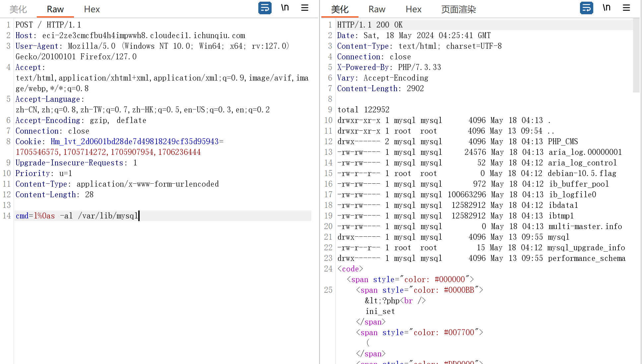Click Content-Type application/x-www-form-urlencoded line
This screenshot has height=364, width=643.
tap(117, 184)
